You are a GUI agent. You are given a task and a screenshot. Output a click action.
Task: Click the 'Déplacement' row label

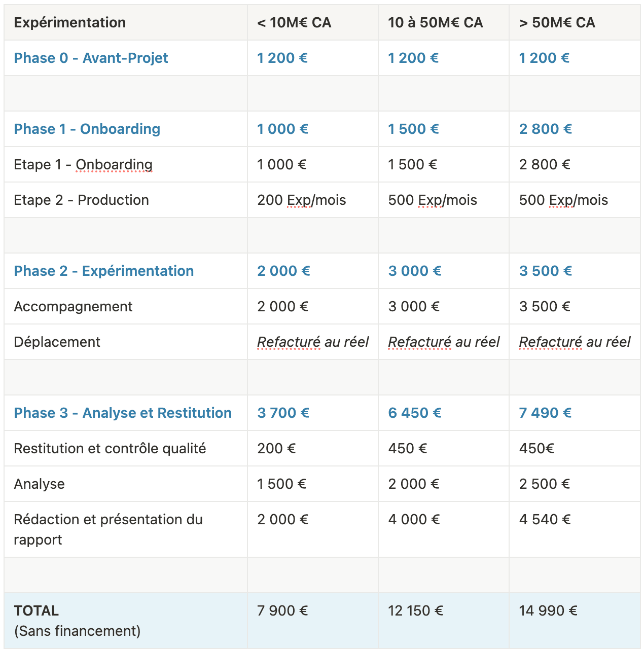click(57, 342)
